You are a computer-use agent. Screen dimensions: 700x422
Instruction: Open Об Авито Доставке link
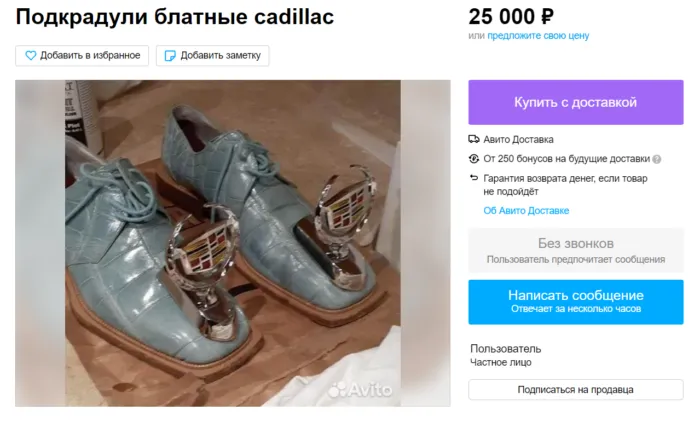tap(526, 211)
